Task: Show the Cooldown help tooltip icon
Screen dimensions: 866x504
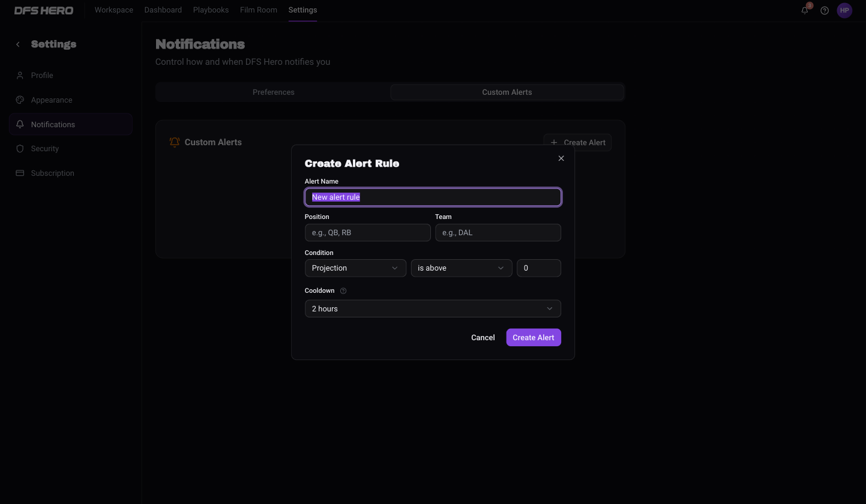Action: point(343,291)
